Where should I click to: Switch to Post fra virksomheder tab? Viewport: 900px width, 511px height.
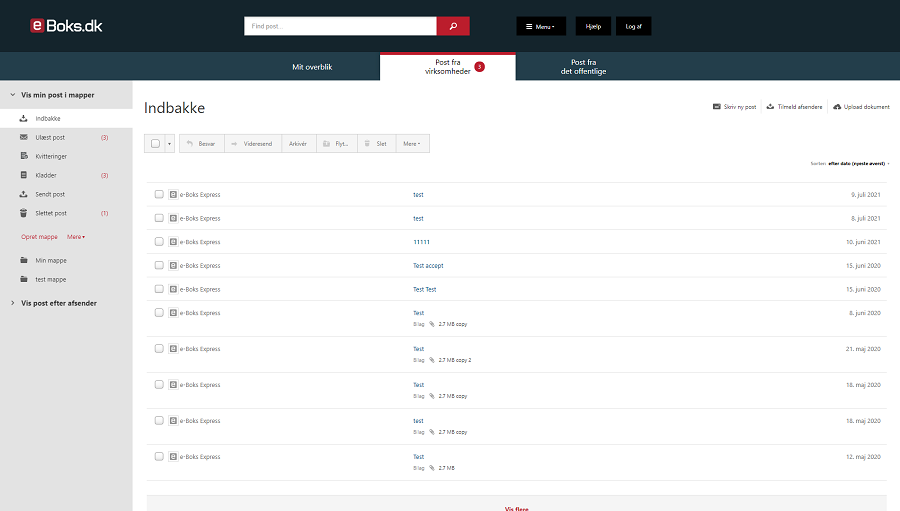coord(448,67)
